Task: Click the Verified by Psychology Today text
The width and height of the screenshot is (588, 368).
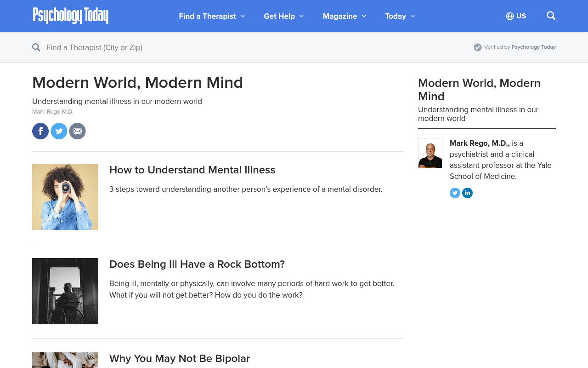Action: click(x=520, y=47)
